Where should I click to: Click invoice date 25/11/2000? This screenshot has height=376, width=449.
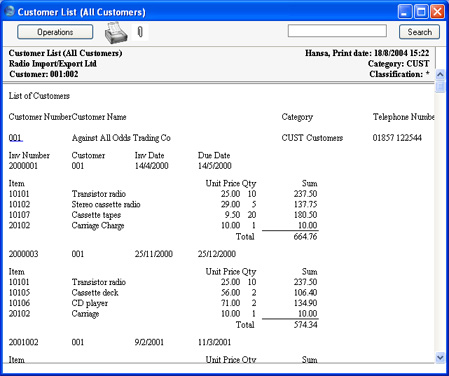(154, 254)
